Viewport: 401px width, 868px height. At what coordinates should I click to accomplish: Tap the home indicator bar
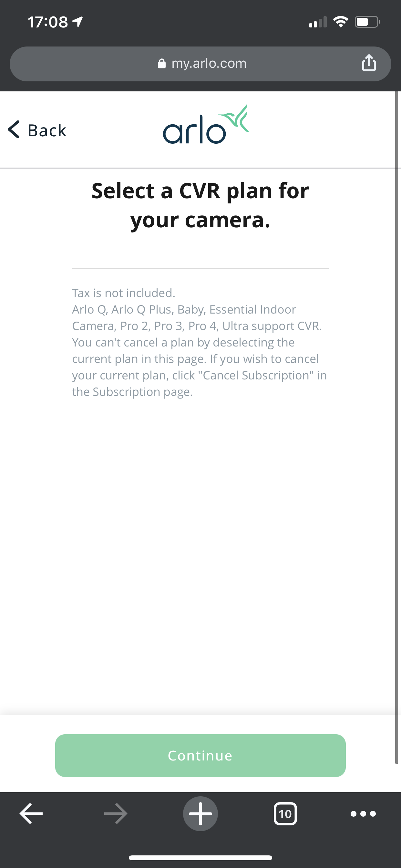point(200,858)
